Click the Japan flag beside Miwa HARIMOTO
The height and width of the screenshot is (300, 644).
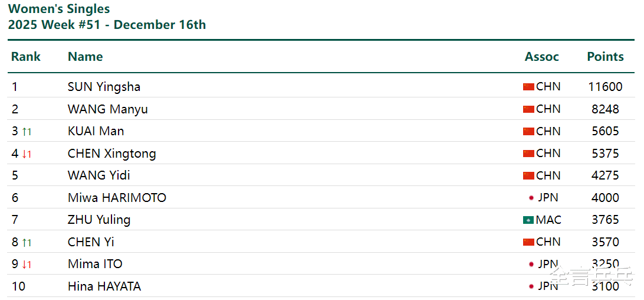pyautogui.click(x=531, y=198)
